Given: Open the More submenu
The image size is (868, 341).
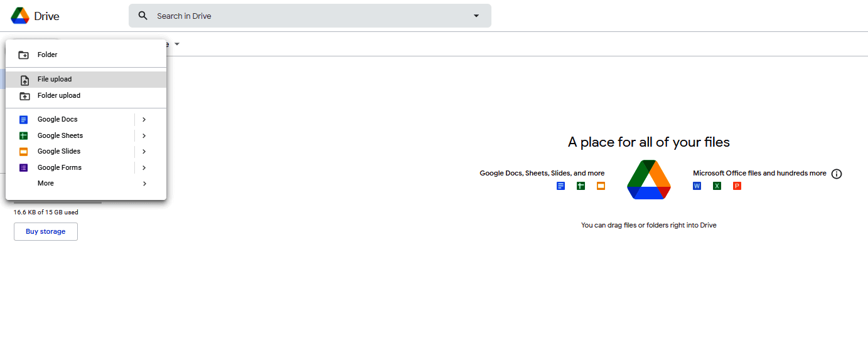Looking at the screenshot, I should click(86, 183).
